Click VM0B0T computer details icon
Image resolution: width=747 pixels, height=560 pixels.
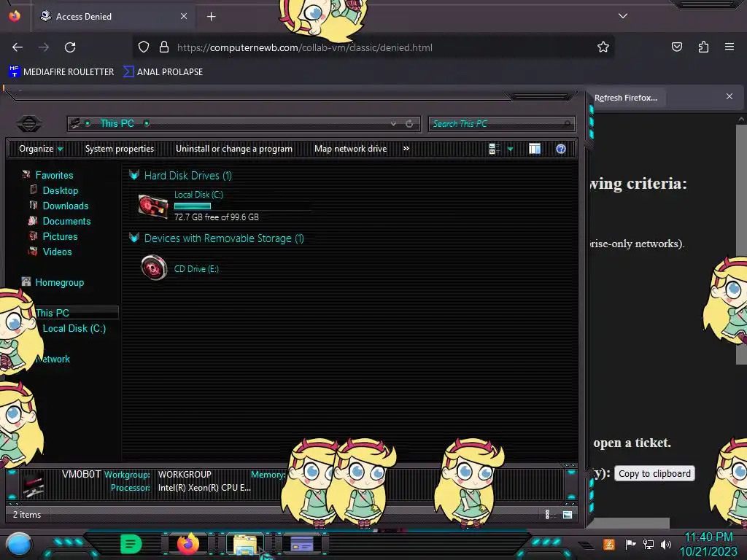point(34,485)
